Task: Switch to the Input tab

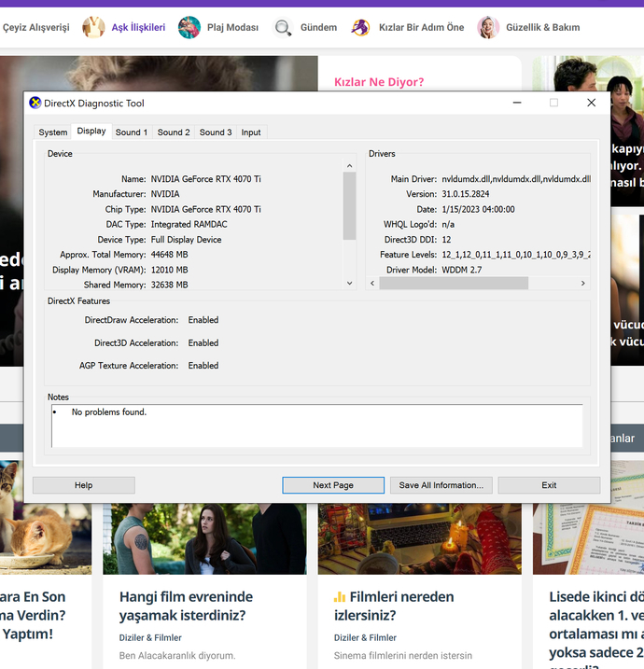Action: 251,132
